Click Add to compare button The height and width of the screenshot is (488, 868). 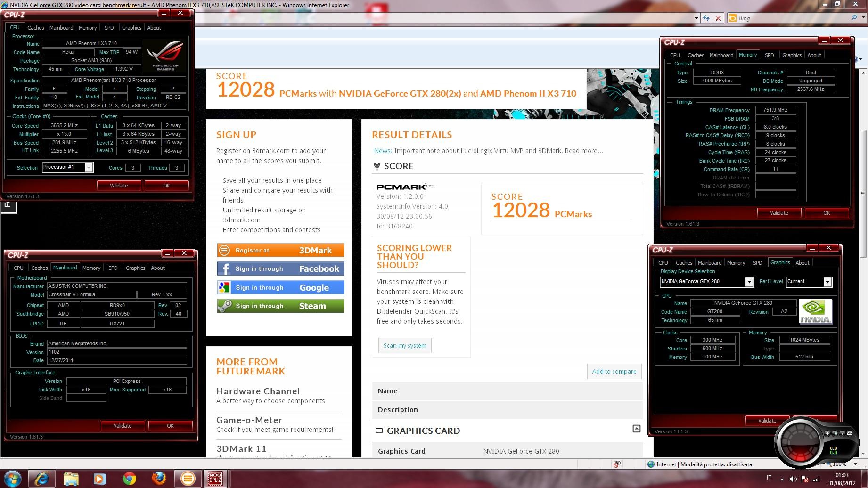point(614,371)
